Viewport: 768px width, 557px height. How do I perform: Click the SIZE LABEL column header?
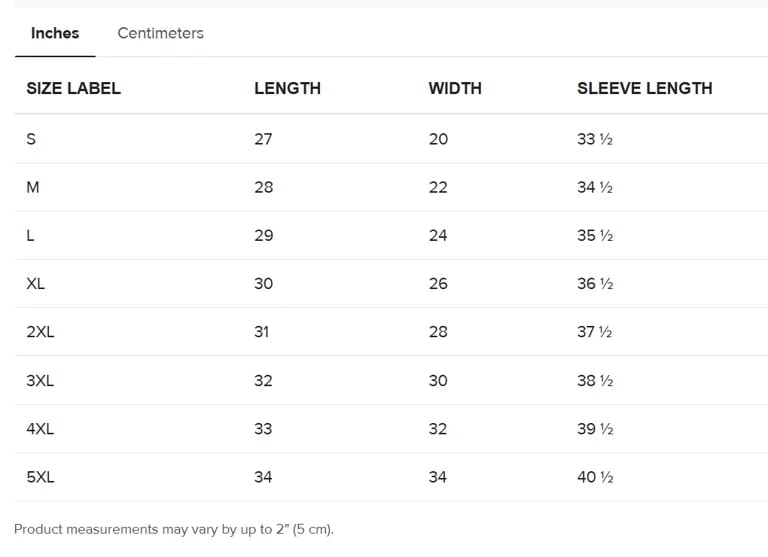click(x=73, y=88)
